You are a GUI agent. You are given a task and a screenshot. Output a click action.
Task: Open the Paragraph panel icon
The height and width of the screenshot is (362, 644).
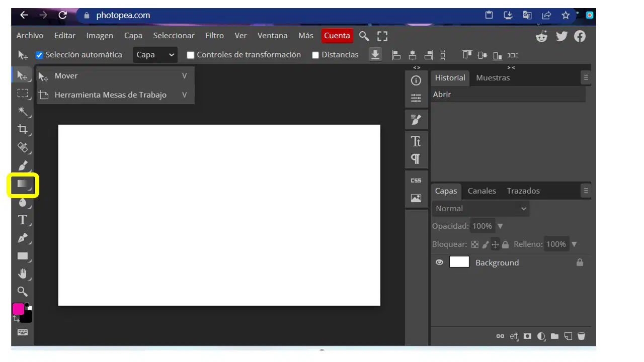coord(416,159)
